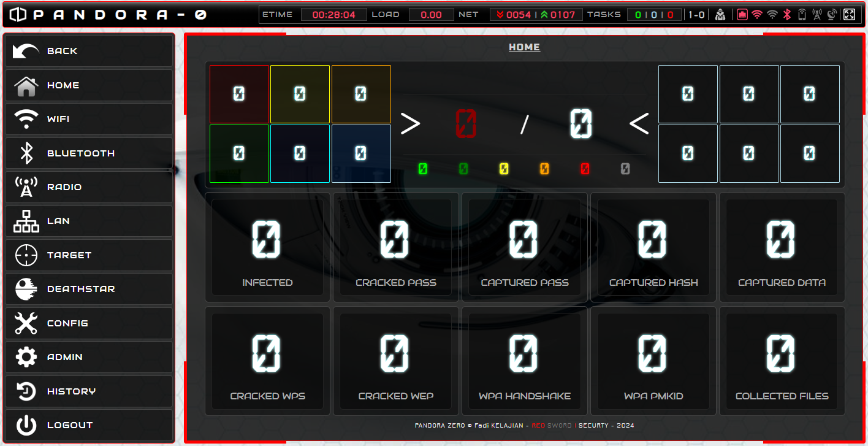Open the WIFI section in sidebar

(89, 119)
